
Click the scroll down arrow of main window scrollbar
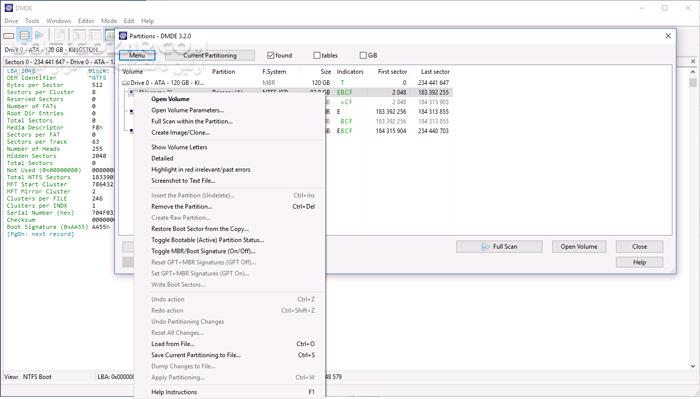tap(693, 366)
